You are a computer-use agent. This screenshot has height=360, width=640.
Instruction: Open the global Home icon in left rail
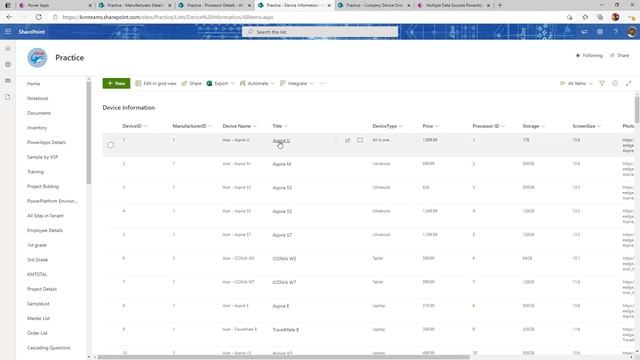pos(8,48)
